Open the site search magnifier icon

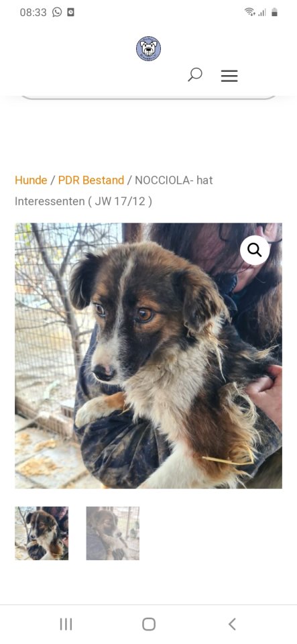coord(195,74)
